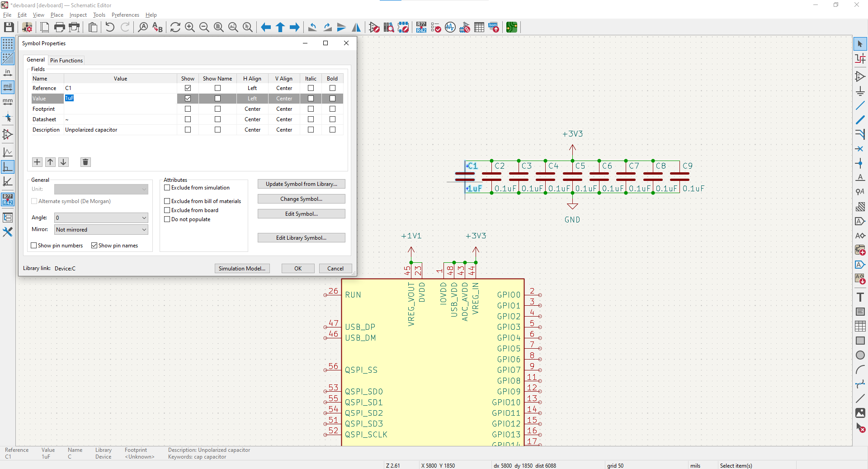Click the Simulation Model button

(x=242, y=269)
